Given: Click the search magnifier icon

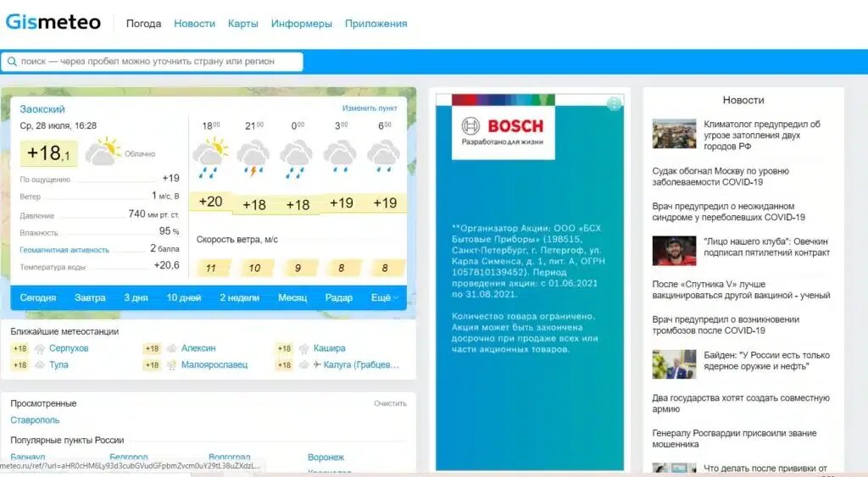Looking at the screenshot, I should [x=12, y=61].
